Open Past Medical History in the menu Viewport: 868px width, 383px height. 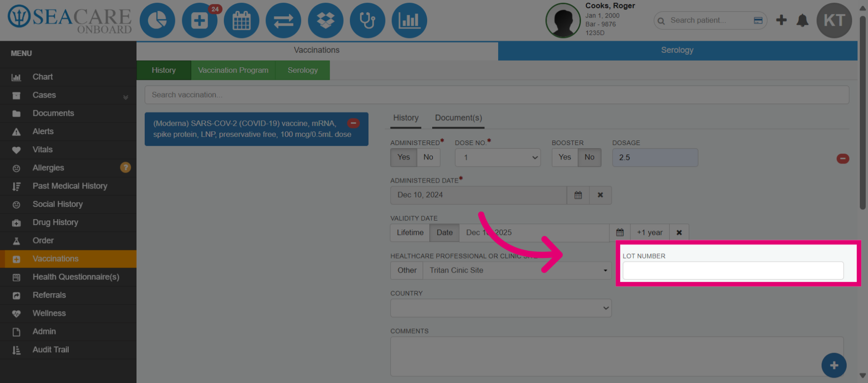coord(68,186)
